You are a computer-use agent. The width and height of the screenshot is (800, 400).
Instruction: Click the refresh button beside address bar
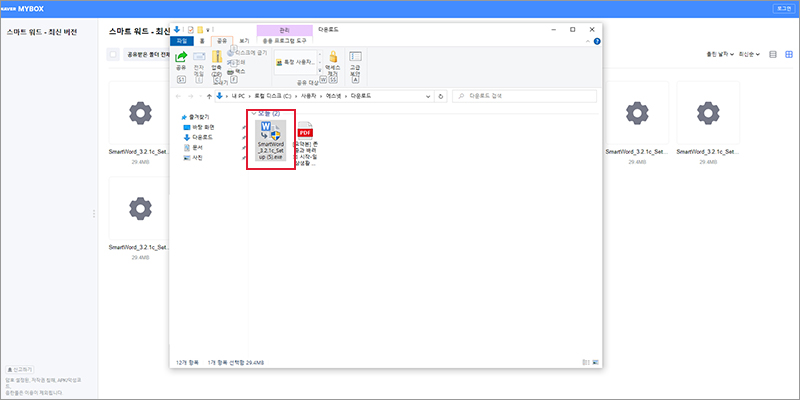coord(440,96)
